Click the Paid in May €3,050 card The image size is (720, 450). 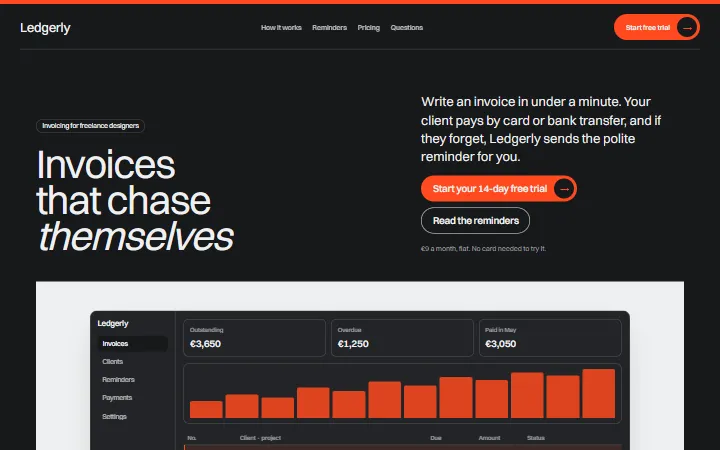click(550, 338)
